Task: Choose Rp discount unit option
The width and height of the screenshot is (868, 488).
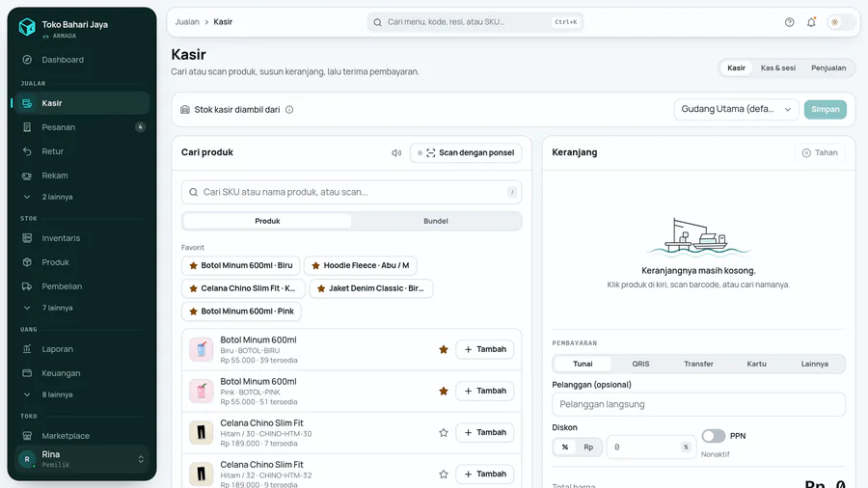Action: click(x=588, y=447)
